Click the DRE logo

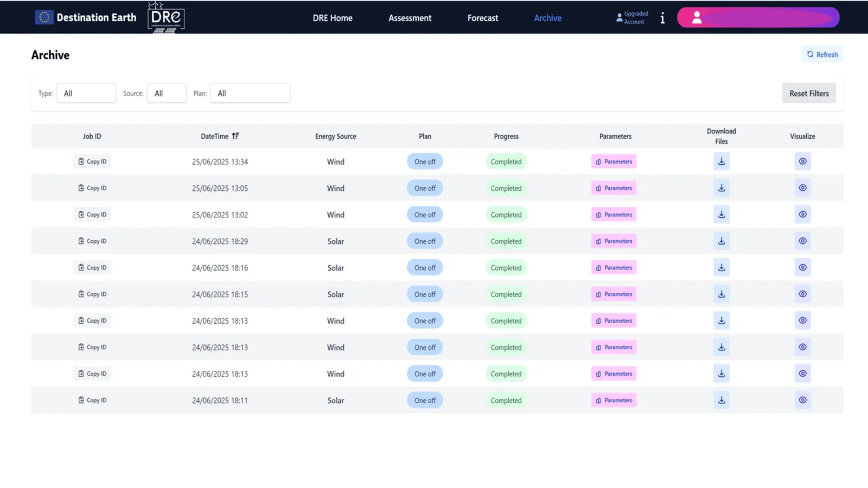pyautogui.click(x=166, y=18)
